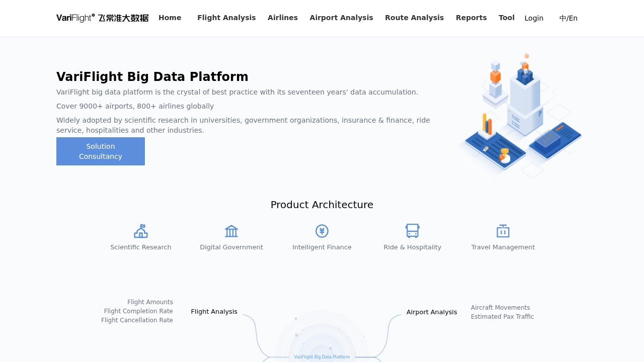The height and width of the screenshot is (362, 644).
Task: Click the Digital Government building icon
Action: pos(231,231)
